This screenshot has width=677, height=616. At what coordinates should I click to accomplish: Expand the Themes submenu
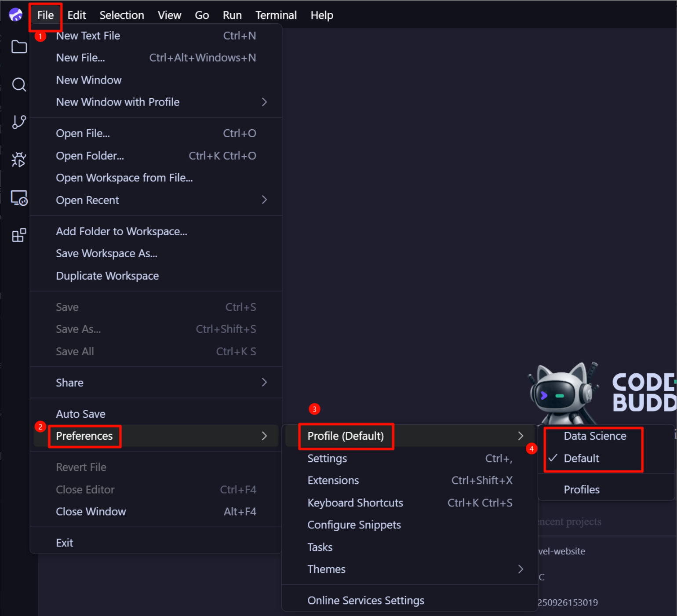click(326, 569)
